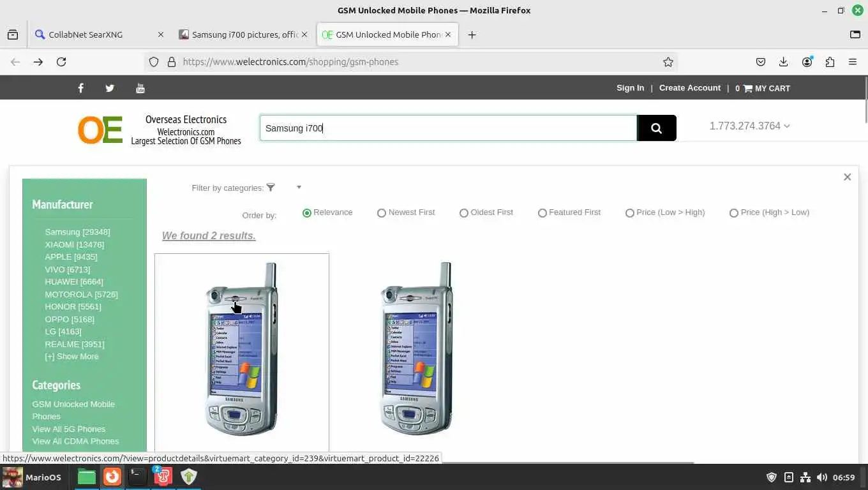Filter by HONOR manufacturer
This screenshot has height=490, width=868.
coord(73,307)
